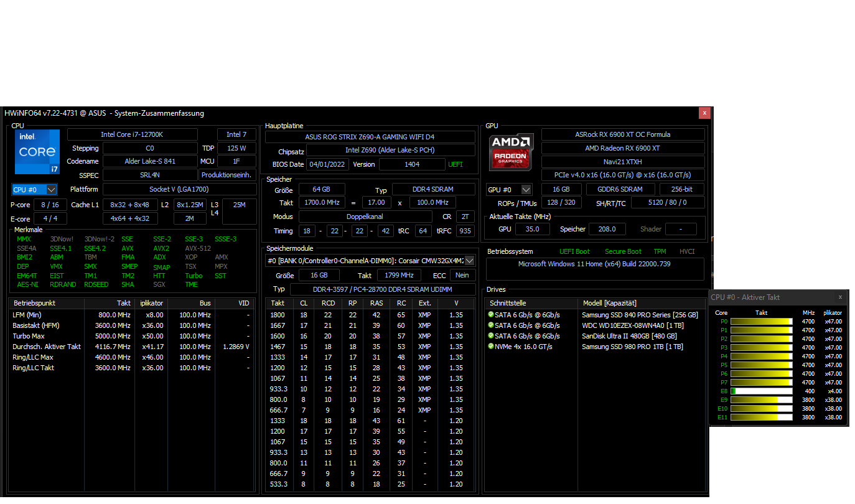Screen dimensions: 855x504
Task: Click the HVCI indicator
Action: pos(687,251)
